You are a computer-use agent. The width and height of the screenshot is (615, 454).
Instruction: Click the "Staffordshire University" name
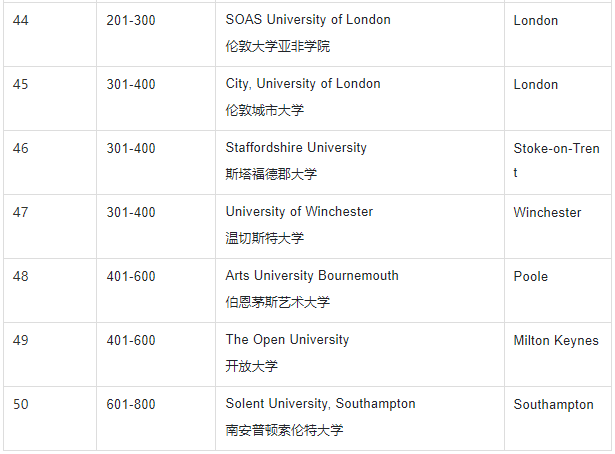point(296,148)
